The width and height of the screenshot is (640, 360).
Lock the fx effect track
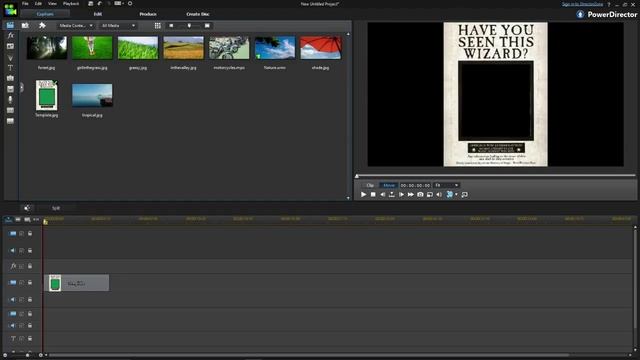pos(30,266)
